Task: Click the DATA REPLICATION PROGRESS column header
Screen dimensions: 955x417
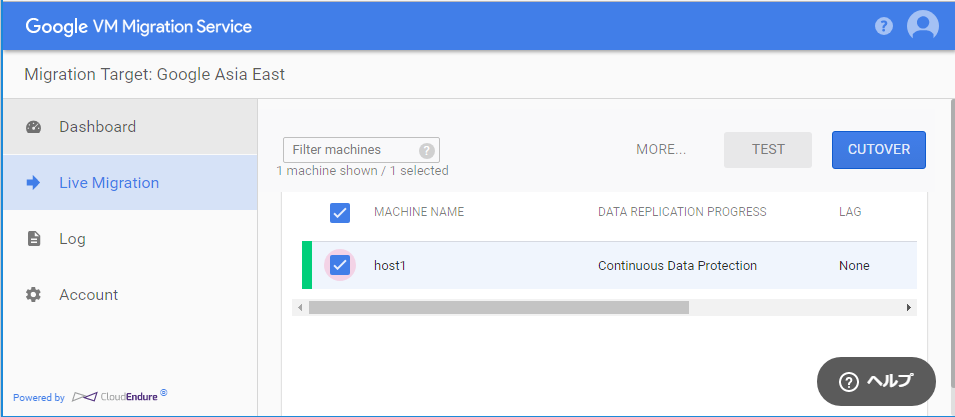Action: [x=682, y=212]
